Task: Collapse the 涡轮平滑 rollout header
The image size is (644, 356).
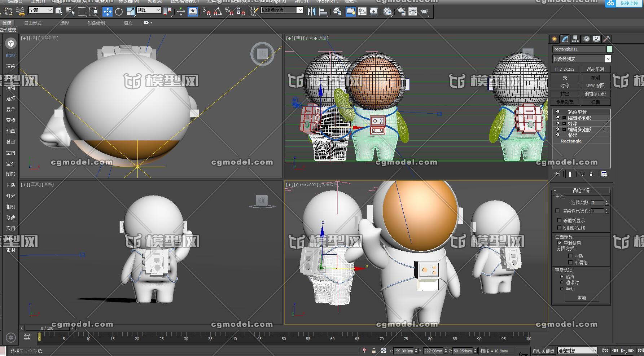Action: (x=581, y=190)
